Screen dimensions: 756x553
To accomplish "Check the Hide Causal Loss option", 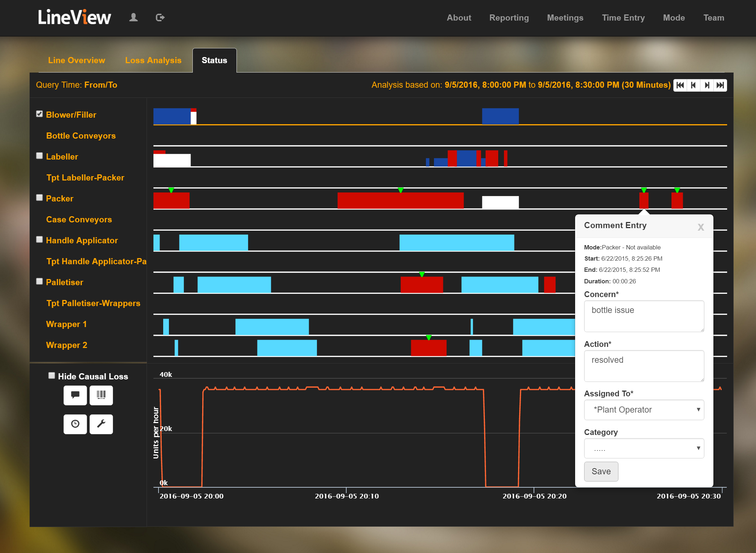I will (x=52, y=375).
